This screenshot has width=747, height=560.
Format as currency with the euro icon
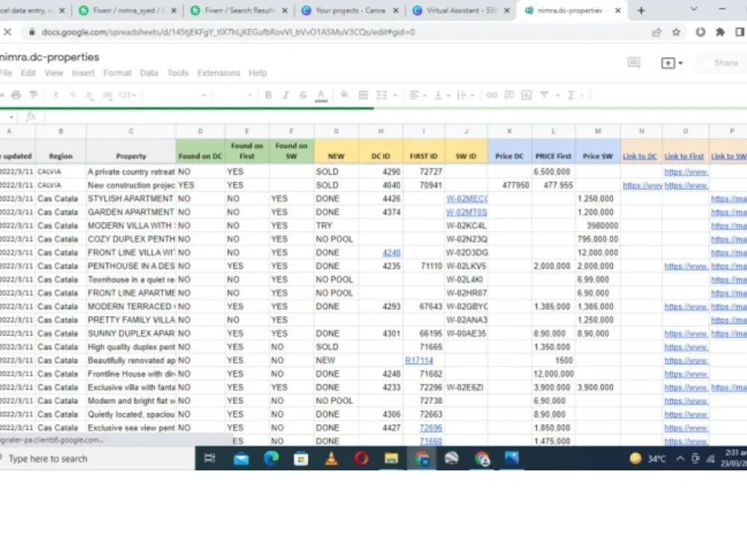(x=56, y=95)
